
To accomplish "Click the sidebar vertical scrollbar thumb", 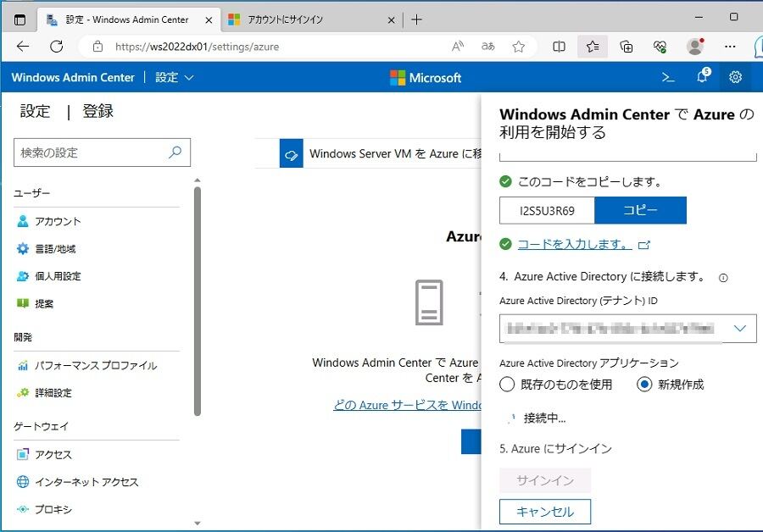I will [x=197, y=302].
